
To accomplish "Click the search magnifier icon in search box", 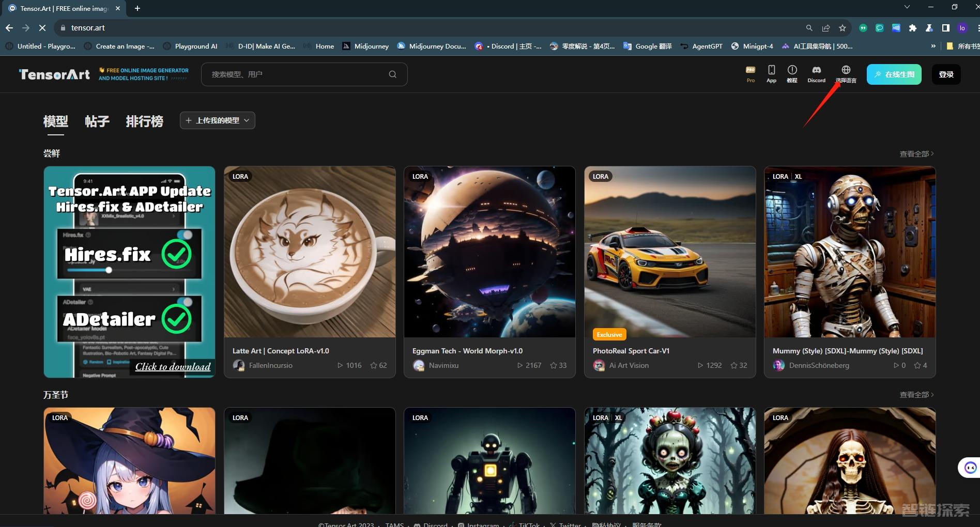I will coord(393,74).
